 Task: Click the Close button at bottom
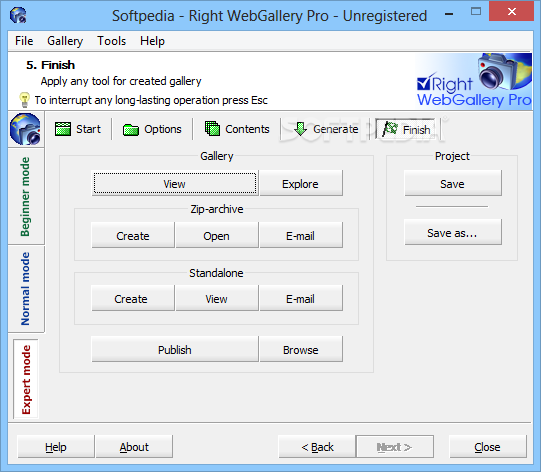[x=488, y=446]
